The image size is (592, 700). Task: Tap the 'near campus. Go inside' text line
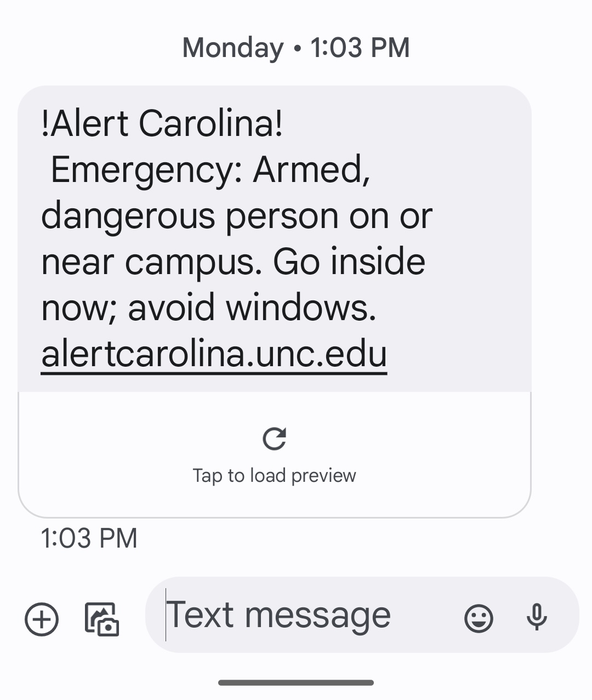pyautogui.click(x=234, y=262)
